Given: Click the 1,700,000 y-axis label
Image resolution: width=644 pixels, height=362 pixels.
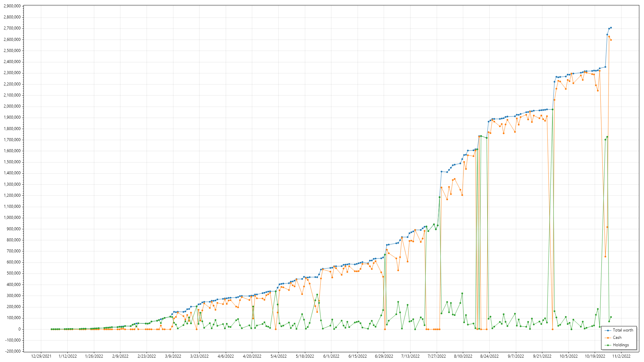Looking at the screenshot, I should [12, 140].
